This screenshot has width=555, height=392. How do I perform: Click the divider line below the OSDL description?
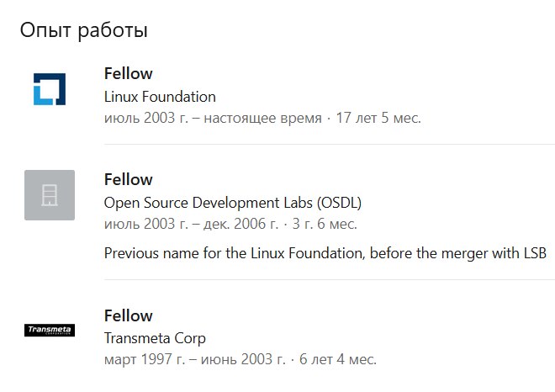click(330, 279)
